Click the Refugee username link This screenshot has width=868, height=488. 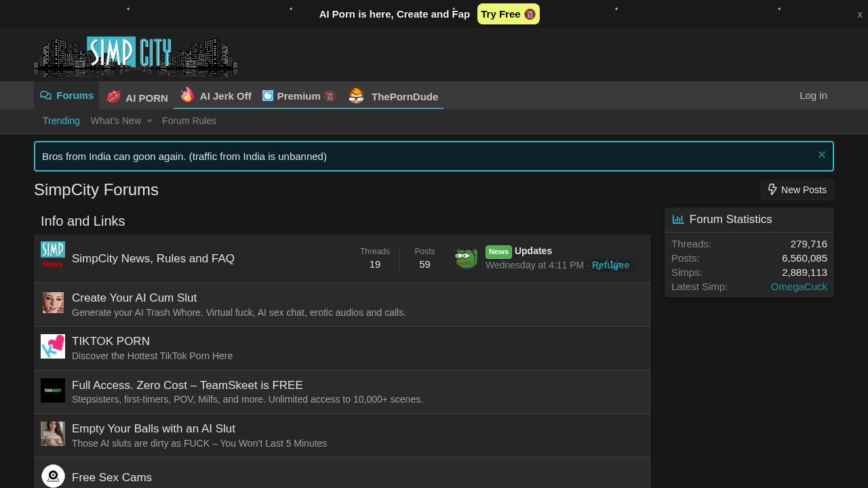(610, 265)
